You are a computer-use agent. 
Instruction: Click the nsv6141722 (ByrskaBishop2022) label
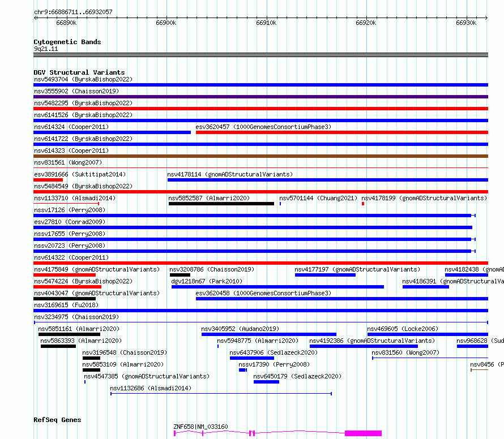coord(83,139)
